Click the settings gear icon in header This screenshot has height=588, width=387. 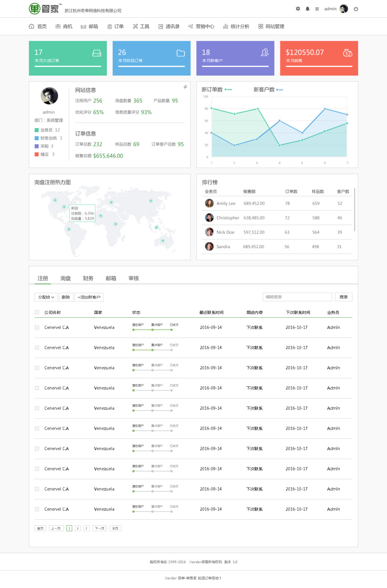click(x=298, y=9)
